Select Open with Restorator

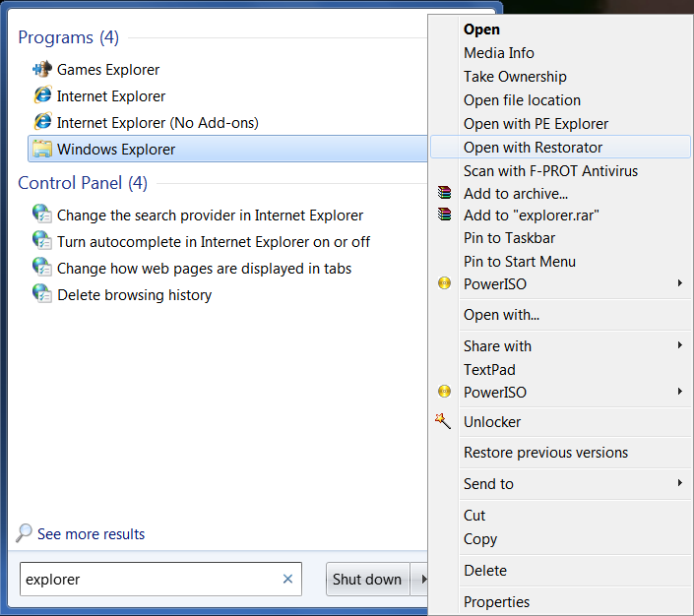click(560, 147)
